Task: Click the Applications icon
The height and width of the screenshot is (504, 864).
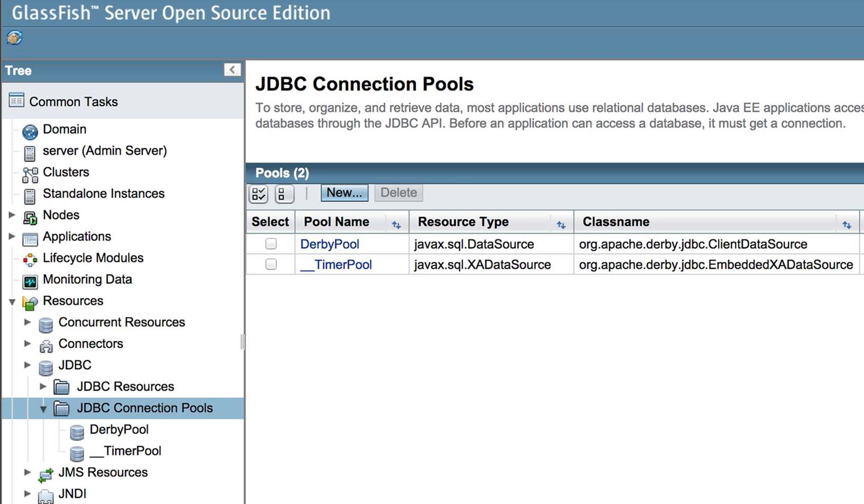Action: point(30,239)
